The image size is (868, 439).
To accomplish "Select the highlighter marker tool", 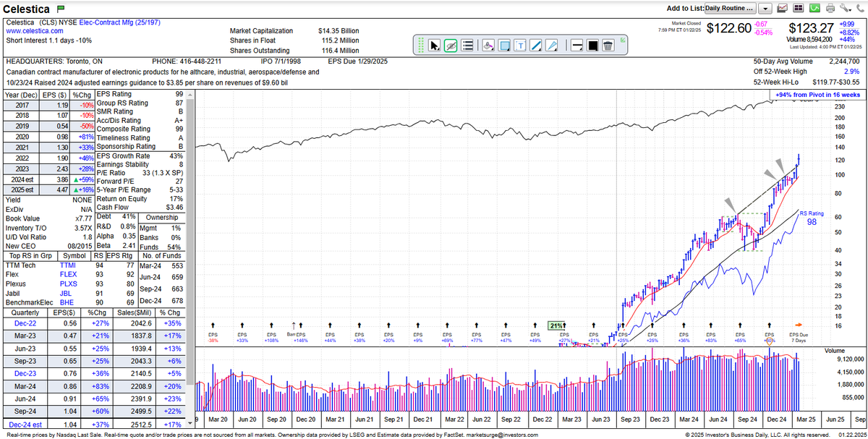I will point(488,46).
